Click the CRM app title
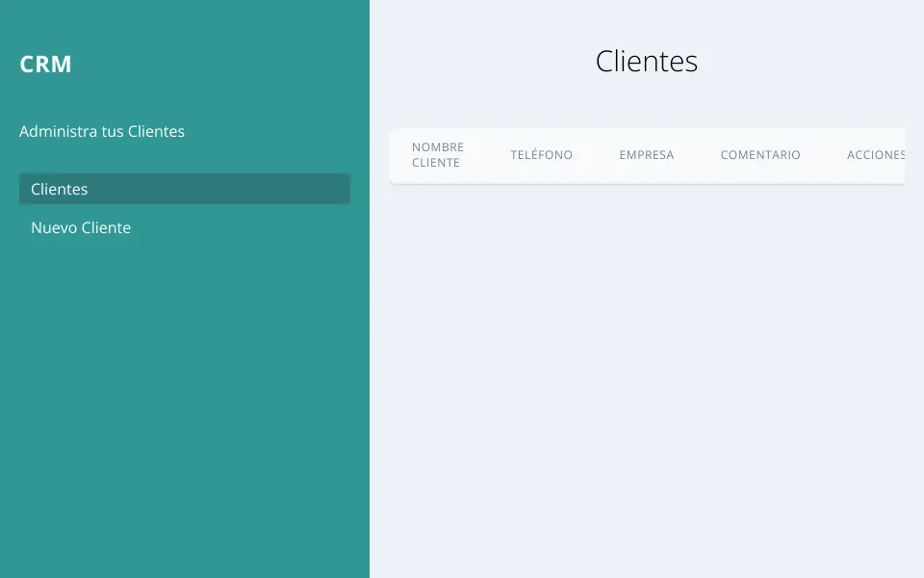The width and height of the screenshot is (924, 578). [45, 64]
